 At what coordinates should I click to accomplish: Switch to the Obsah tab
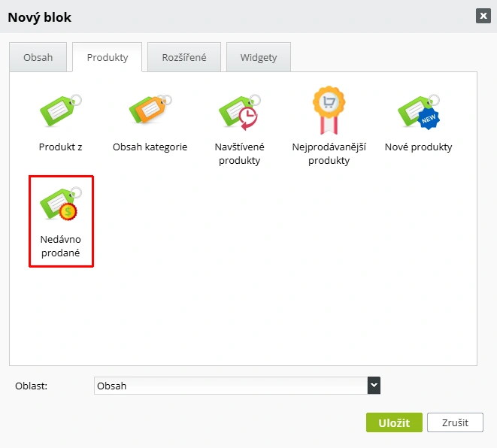(38, 57)
